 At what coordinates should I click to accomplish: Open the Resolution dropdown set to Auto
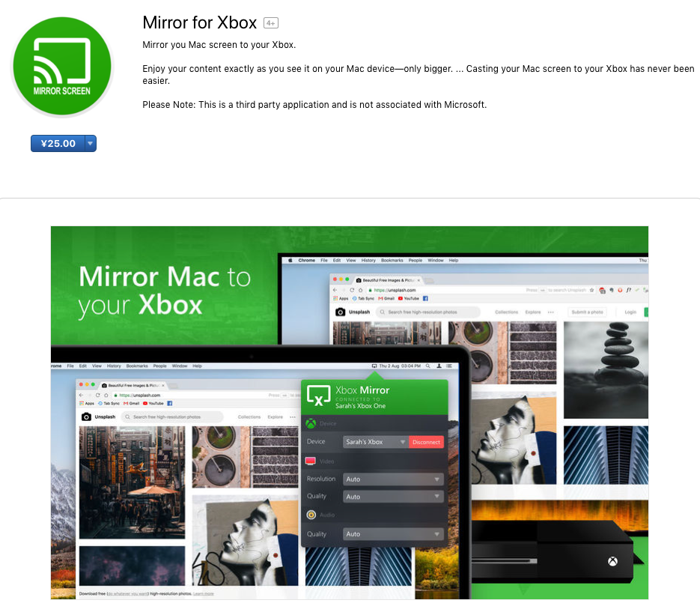(x=393, y=479)
